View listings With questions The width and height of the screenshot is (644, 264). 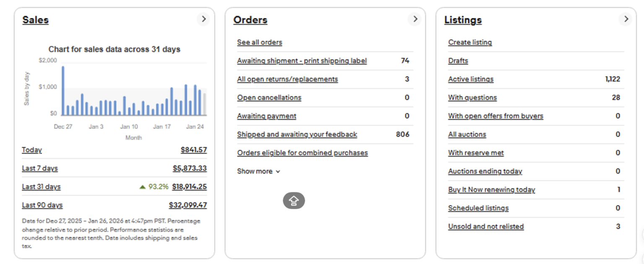[472, 98]
